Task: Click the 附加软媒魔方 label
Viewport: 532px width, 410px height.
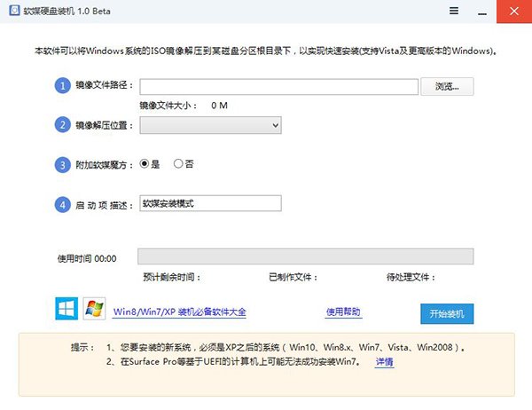Action: [104, 165]
